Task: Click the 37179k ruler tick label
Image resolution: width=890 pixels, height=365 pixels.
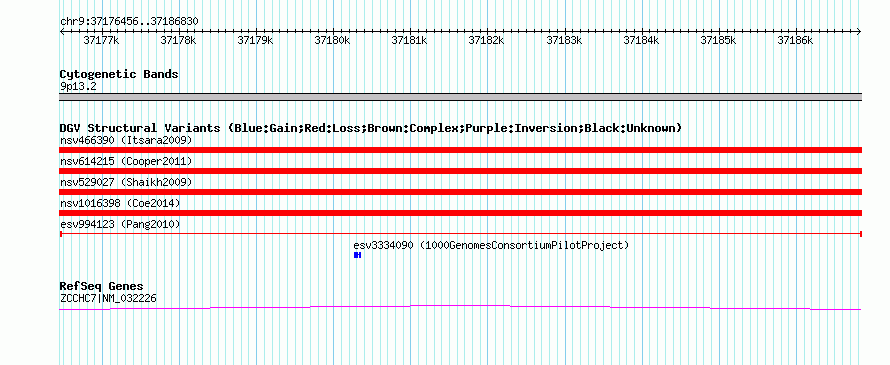Action: 255,40
